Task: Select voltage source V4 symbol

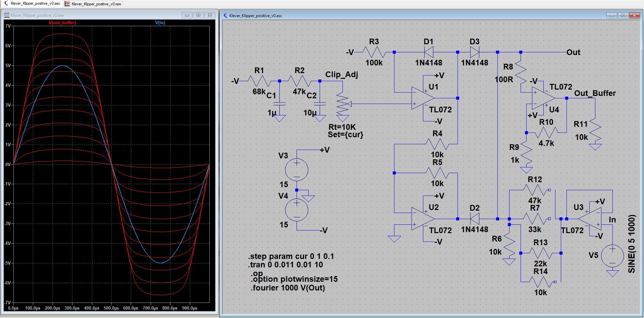Action: [297, 210]
